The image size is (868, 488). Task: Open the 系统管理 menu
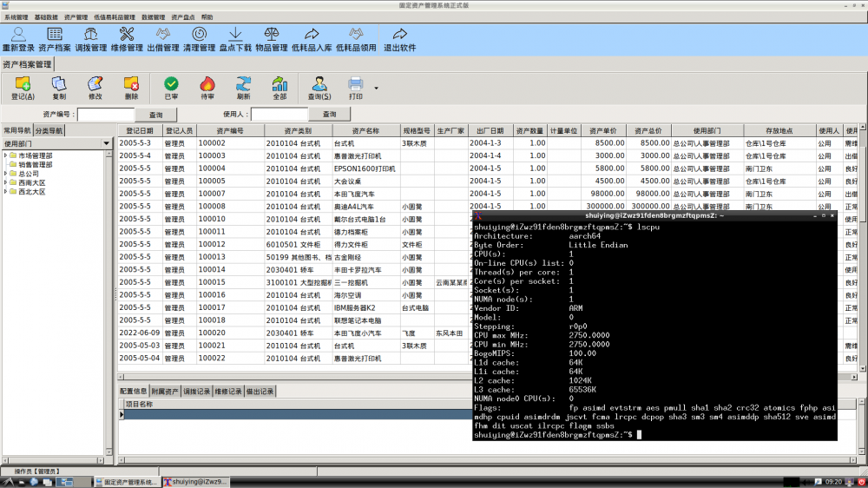(x=16, y=17)
